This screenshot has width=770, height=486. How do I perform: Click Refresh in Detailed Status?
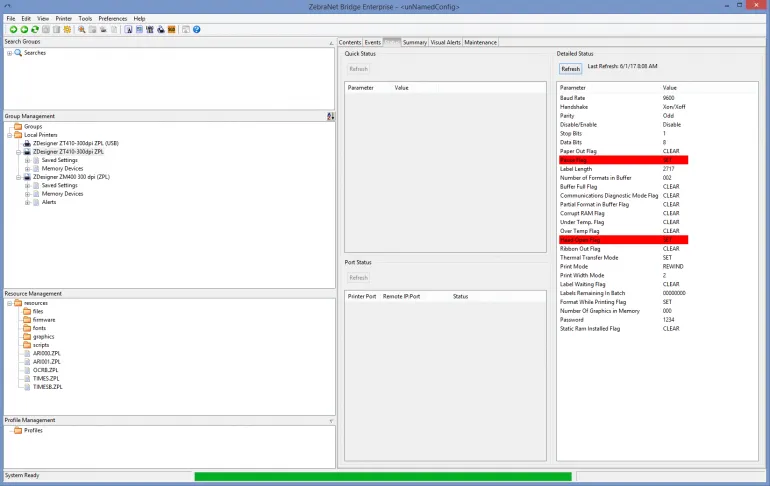tap(570, 69)
